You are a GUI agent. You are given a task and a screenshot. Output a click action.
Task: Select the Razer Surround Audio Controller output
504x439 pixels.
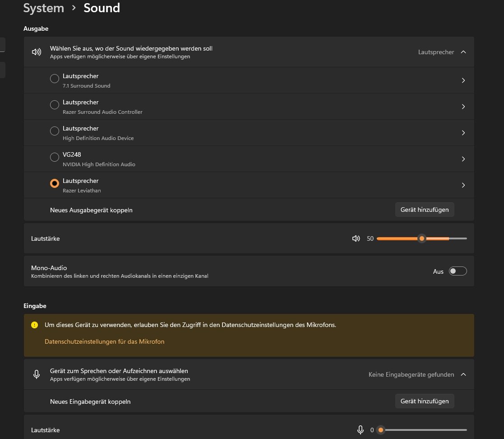(55, 105)
